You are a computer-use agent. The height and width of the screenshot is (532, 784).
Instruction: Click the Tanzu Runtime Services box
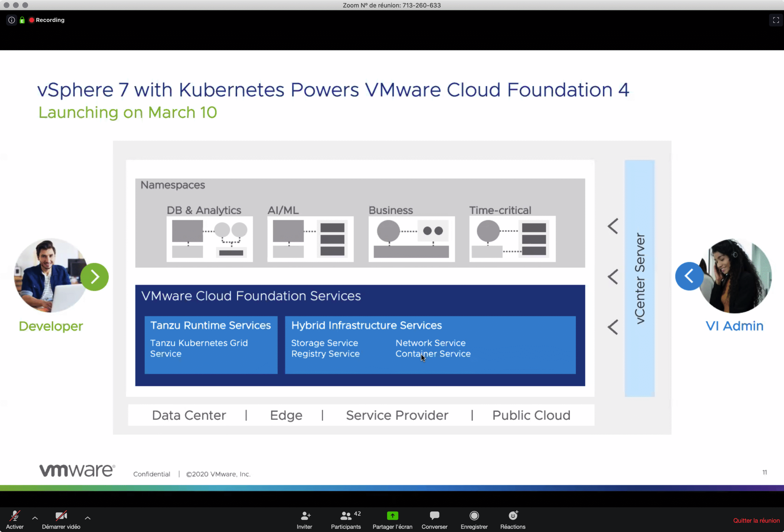click(211, 345)
